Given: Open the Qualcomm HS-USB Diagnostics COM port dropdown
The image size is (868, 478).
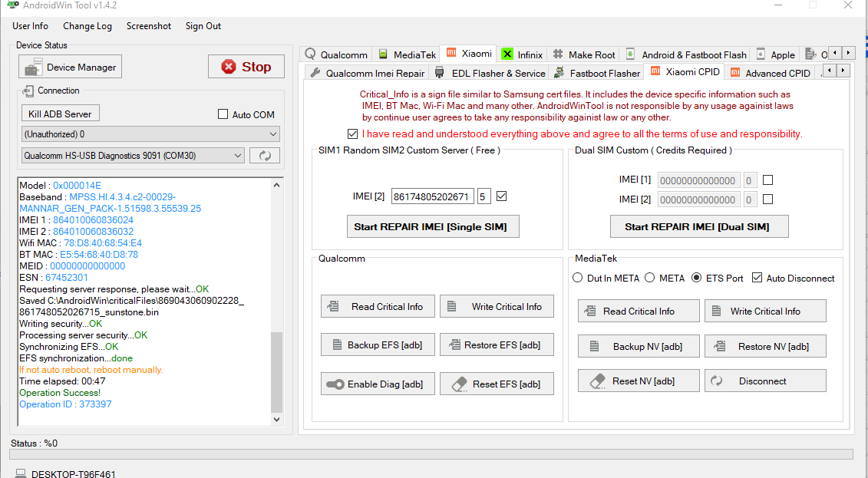Looking at the screenshot, I should (133, 156).
